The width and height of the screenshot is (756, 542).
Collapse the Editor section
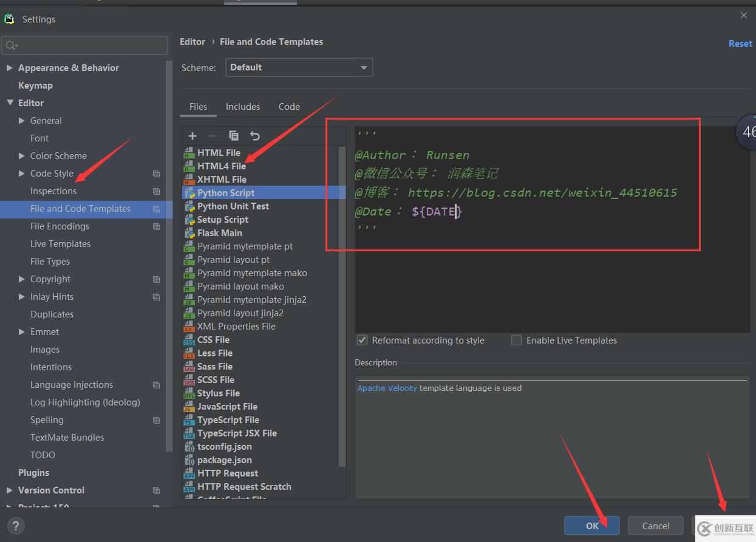(x=9, y=103)
